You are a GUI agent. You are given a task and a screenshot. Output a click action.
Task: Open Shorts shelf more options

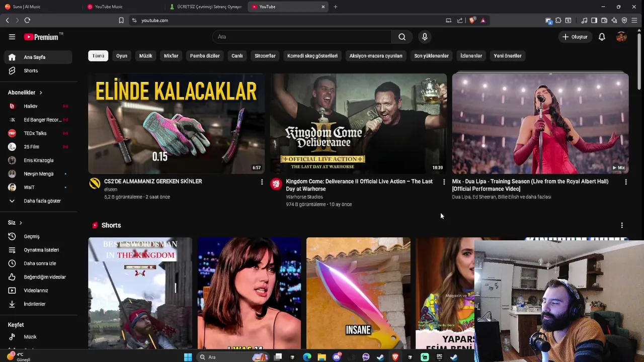point(622,225)
